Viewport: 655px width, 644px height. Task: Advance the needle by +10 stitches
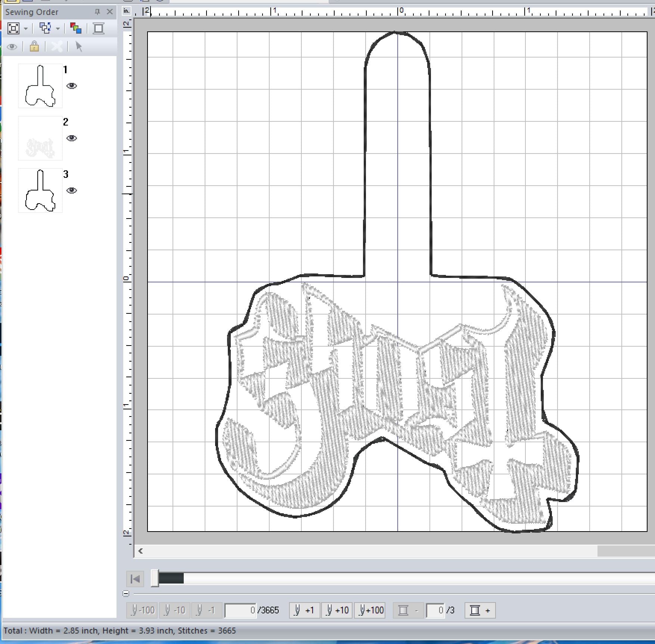point(337,610)
